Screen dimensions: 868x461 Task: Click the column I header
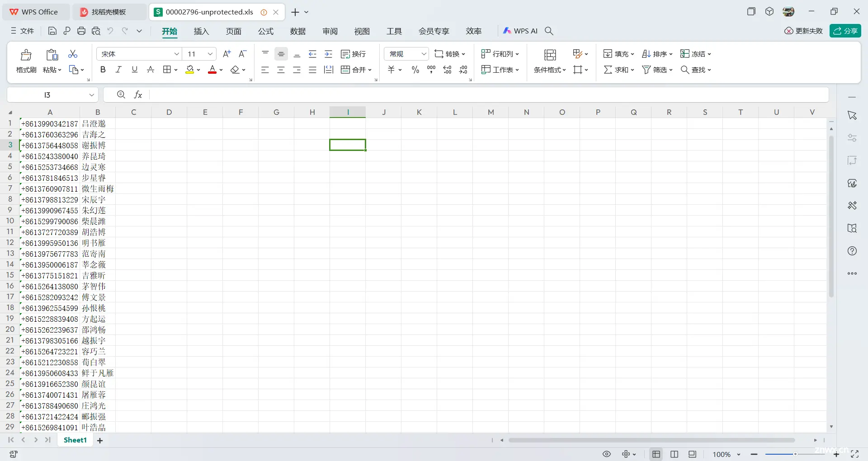[348, 112]
